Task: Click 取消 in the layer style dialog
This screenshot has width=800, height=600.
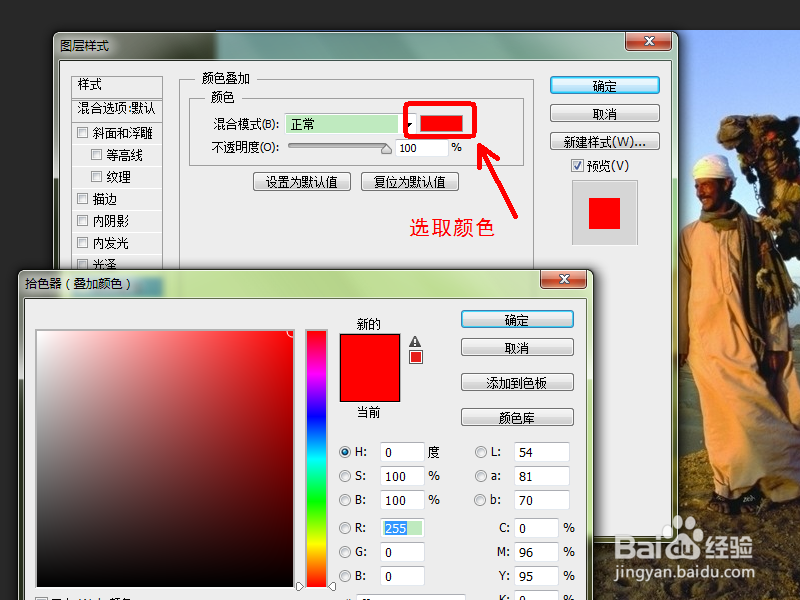Action: tap(605, 113)
